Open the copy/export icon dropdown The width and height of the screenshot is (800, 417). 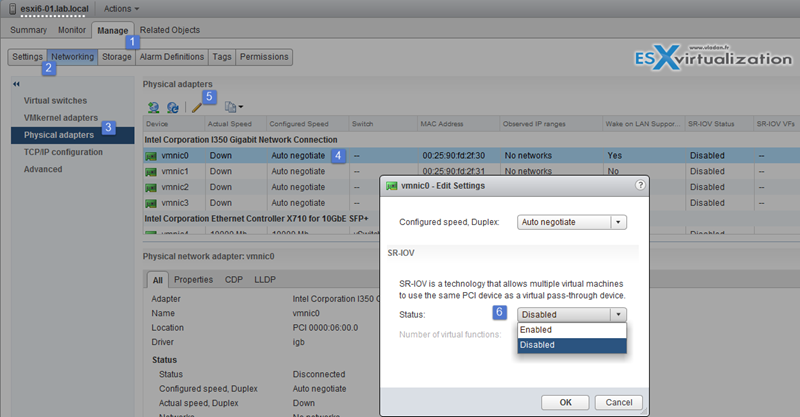(x=234, y=107)
